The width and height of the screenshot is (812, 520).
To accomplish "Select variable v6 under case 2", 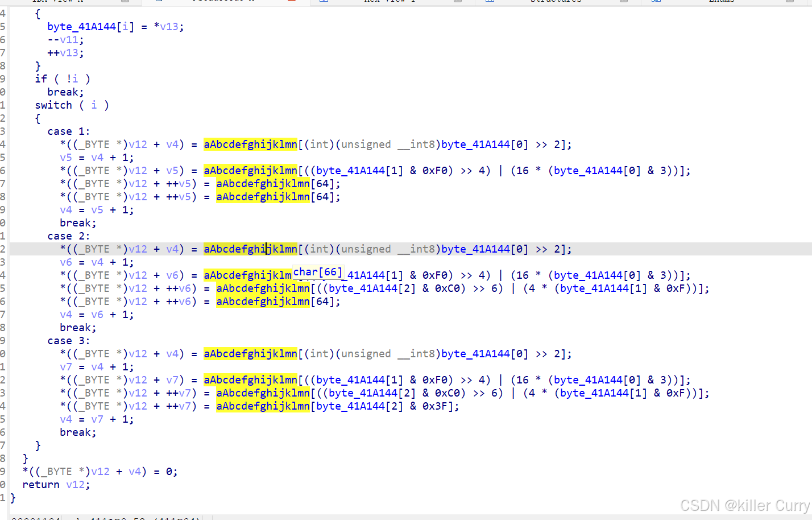I will (66, 262).
